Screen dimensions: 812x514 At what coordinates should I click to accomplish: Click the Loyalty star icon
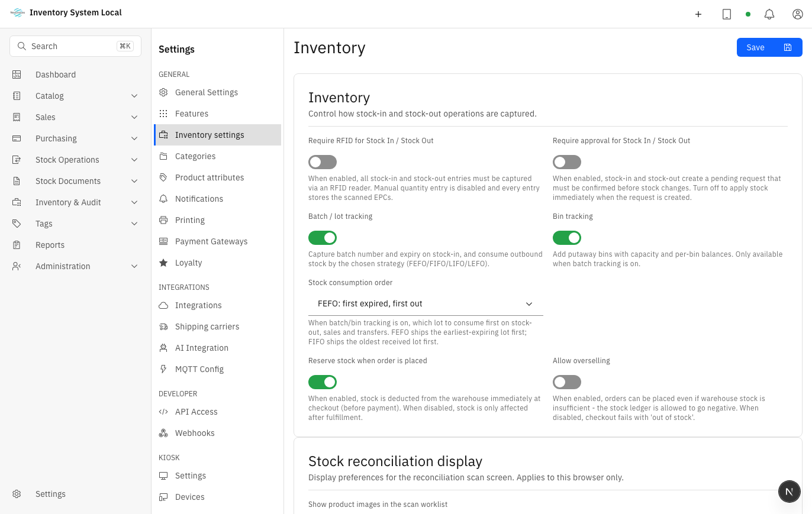(x=163, y=263)
